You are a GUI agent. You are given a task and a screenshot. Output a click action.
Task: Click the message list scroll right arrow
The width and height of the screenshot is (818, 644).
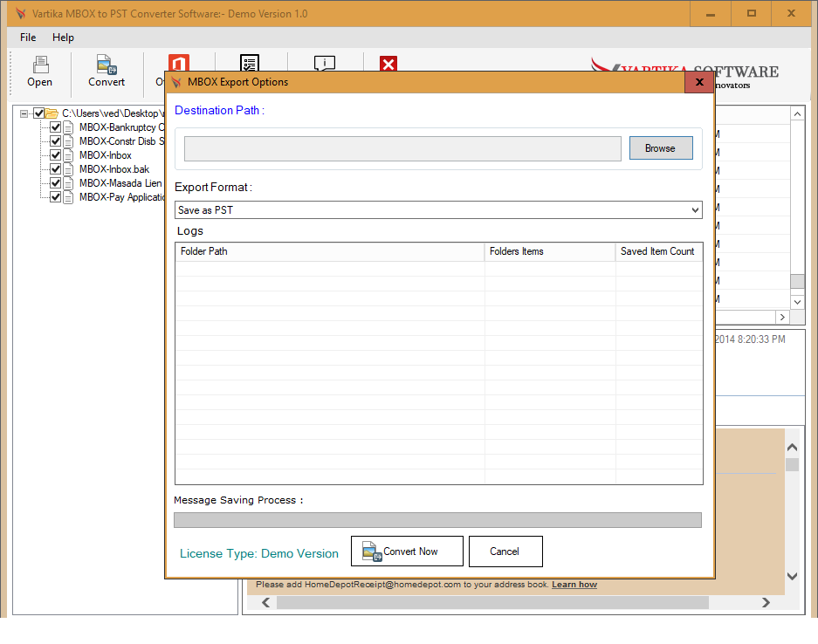[x=782, y=317]
